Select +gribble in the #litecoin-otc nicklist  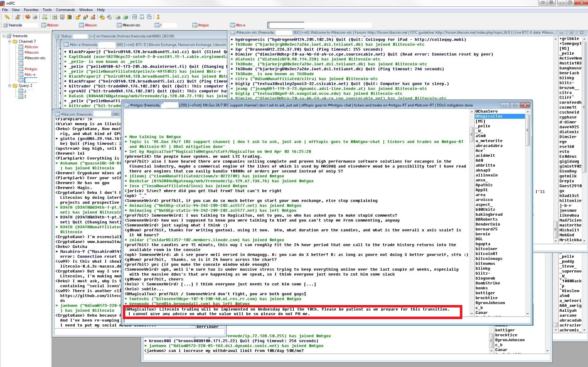pos(569,39)
